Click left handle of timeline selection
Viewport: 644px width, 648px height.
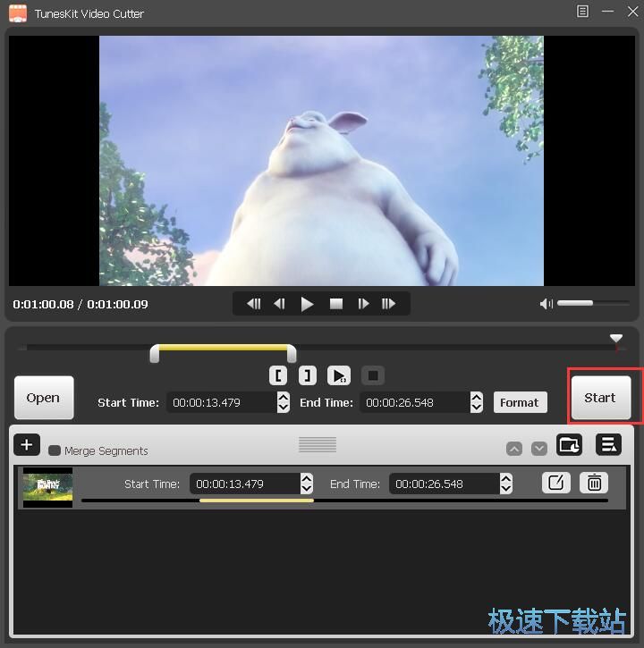tap(155, 353)
